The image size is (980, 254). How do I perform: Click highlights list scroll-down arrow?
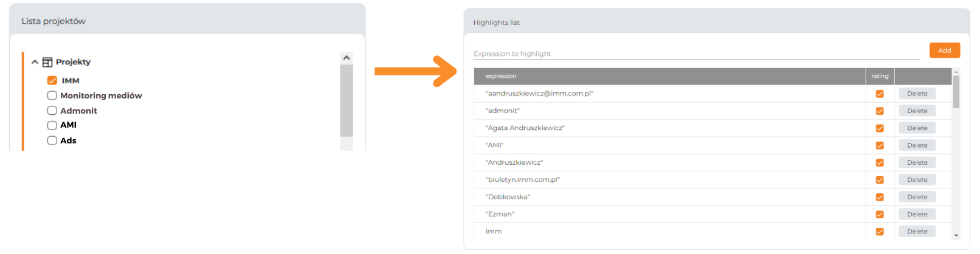point(956,236)
